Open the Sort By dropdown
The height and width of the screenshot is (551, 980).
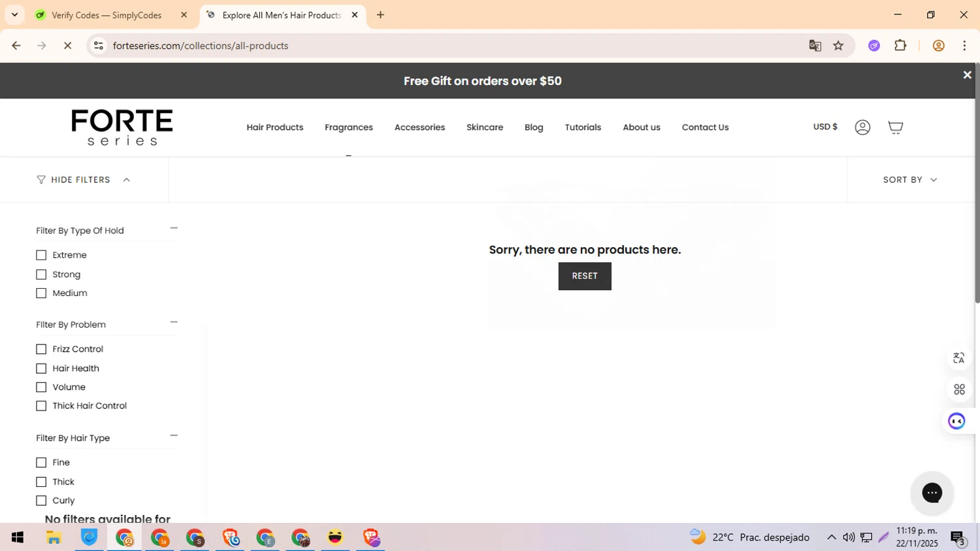(x=910, y=180)
